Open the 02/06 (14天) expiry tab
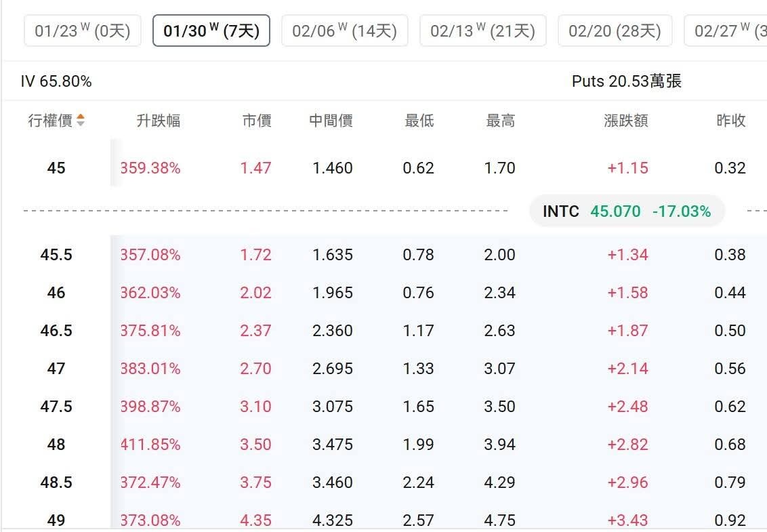 coord(344,30)
